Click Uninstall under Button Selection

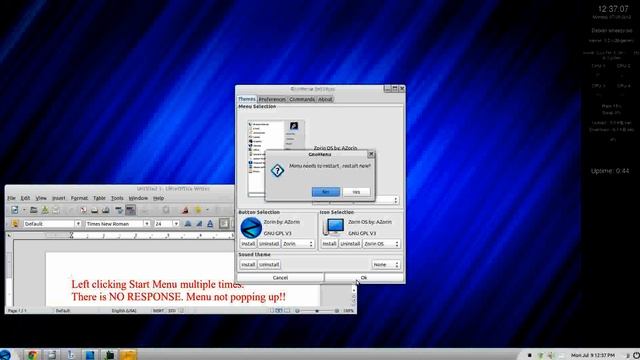[269, 244]
